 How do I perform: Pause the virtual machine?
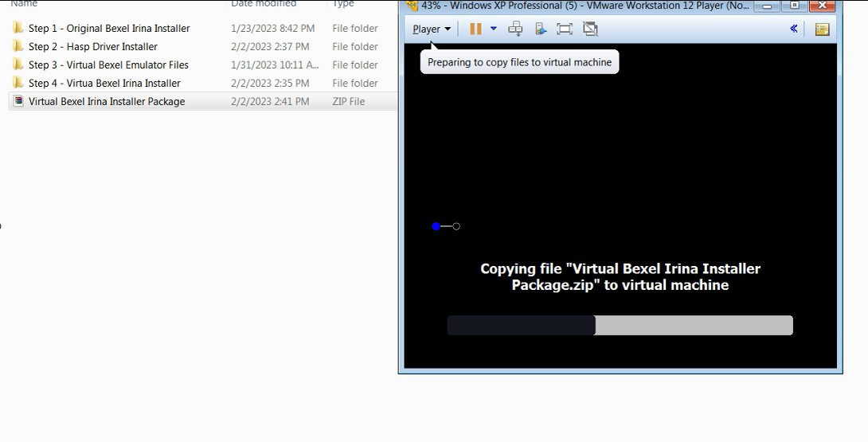[x=475, y=29]
